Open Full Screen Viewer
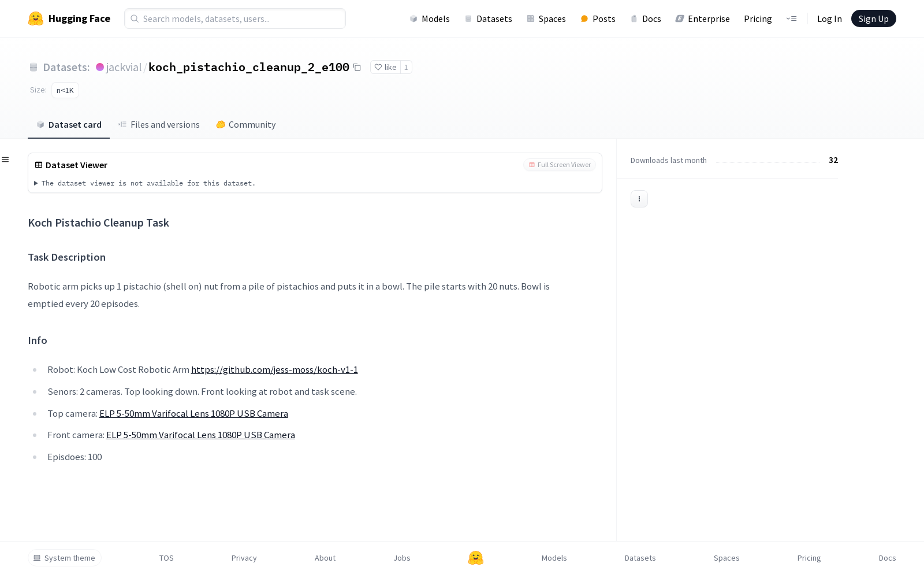The image size is (924, 578). pyautogui.click(x=560, y=165)
